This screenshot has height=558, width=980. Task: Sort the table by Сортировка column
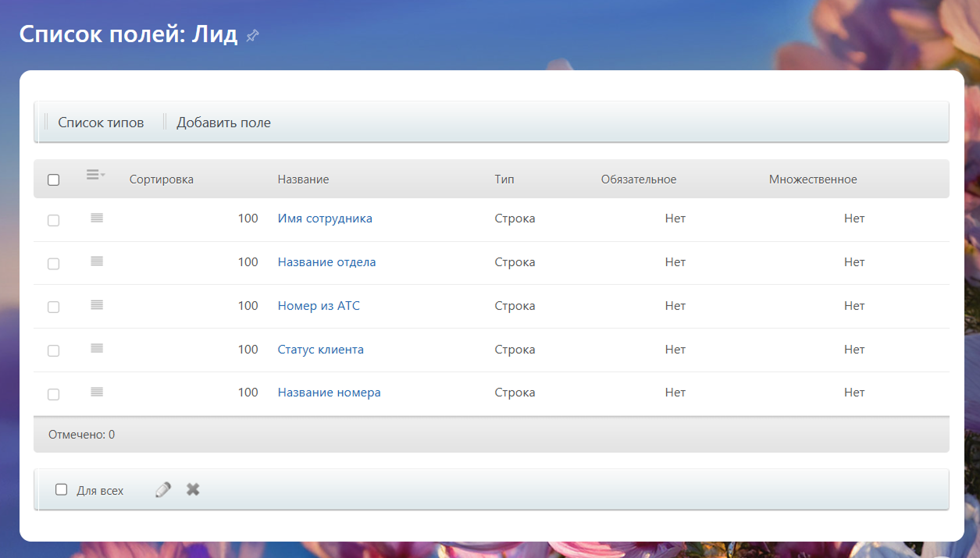coord(161,179)
